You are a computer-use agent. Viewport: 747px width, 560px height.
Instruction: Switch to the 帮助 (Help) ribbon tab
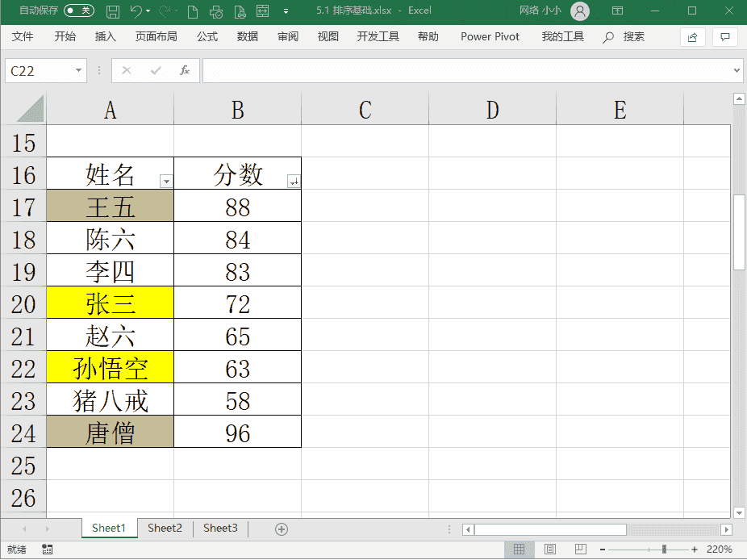428,36
